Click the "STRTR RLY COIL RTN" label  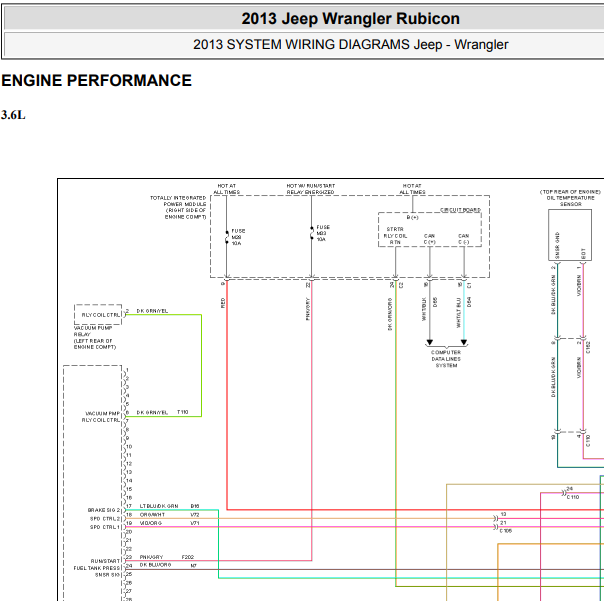(x=395, y=236)
